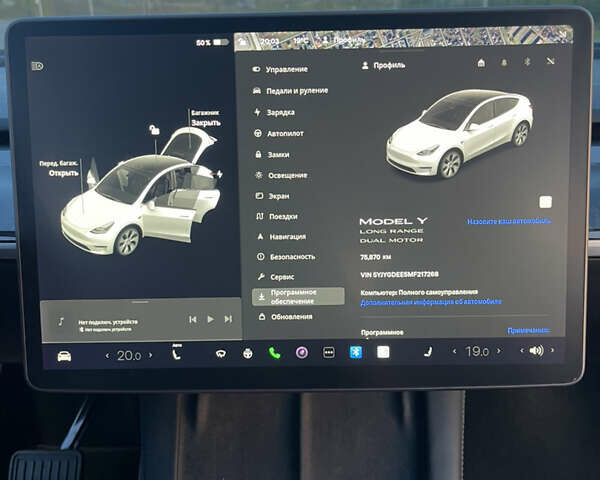This screenshot has width=600, height=480.
Task: Tap media panel drag handle
Action: pos(140,302)
